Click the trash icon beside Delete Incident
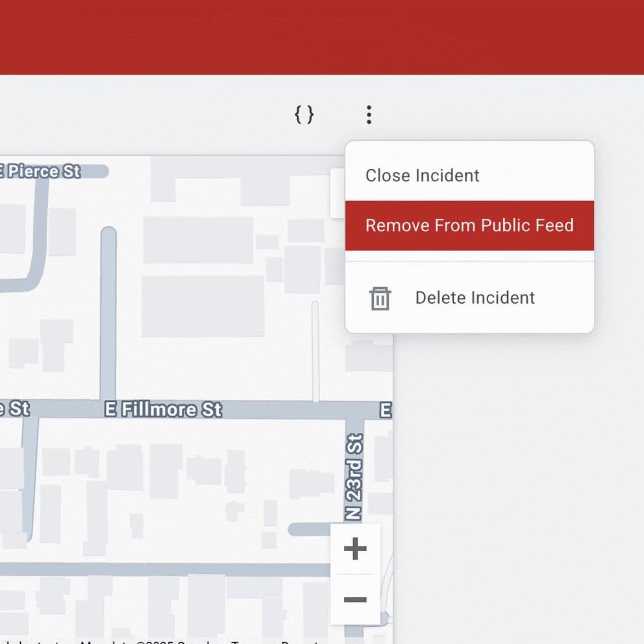The image size is (644, 644). point(380,298)
